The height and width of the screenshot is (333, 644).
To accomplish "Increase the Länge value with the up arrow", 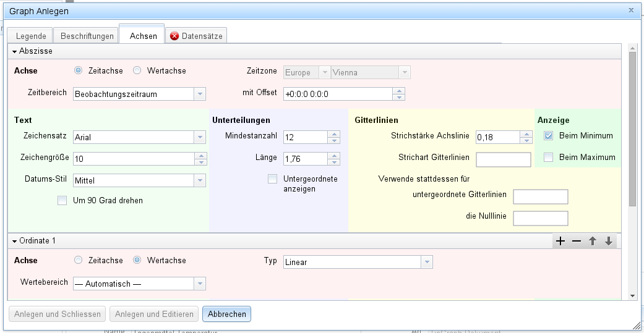I will tap(334, 156).
